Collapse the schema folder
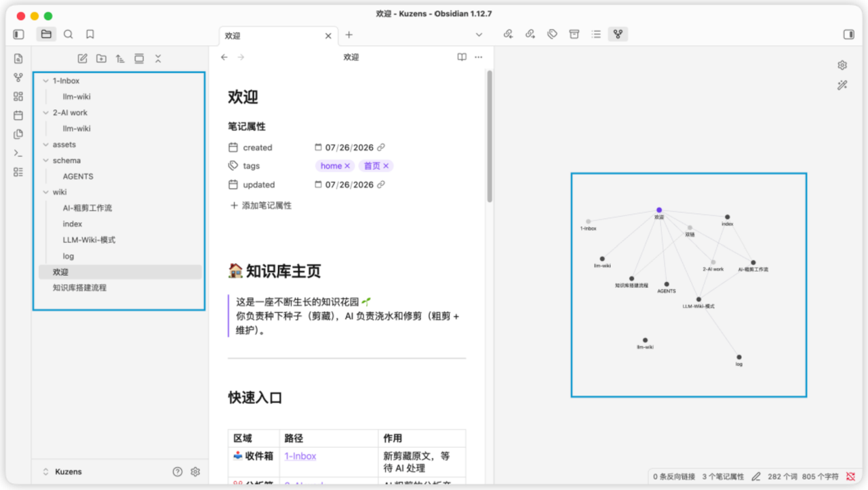 (x=45, y=161)
